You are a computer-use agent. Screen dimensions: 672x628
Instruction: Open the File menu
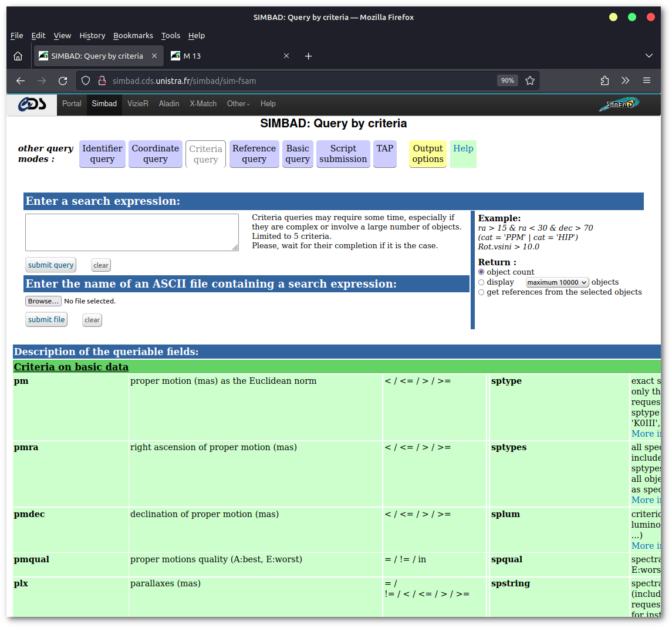coord(16,36)
